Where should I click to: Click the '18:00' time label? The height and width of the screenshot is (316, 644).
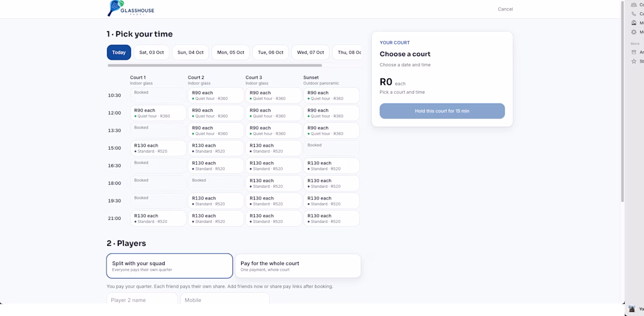[114, 183]
